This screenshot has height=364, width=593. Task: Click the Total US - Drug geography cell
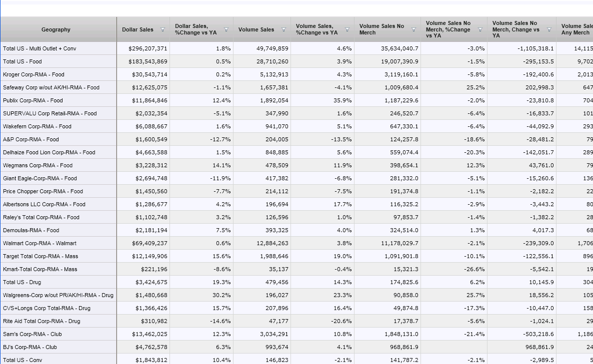point(22,282)
